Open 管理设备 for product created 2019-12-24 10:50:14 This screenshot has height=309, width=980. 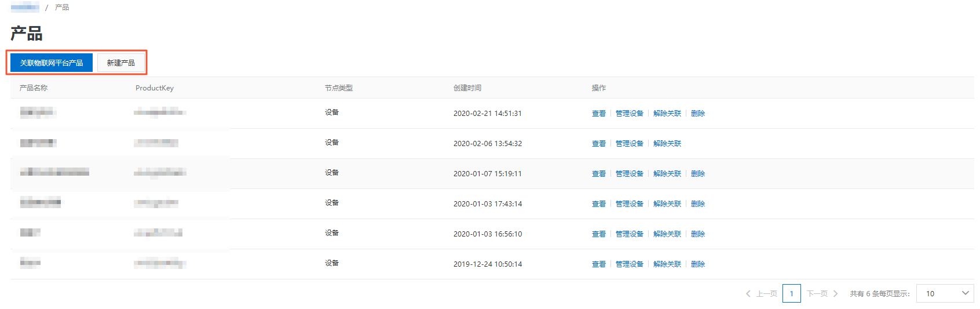click(x=630, y=264)
